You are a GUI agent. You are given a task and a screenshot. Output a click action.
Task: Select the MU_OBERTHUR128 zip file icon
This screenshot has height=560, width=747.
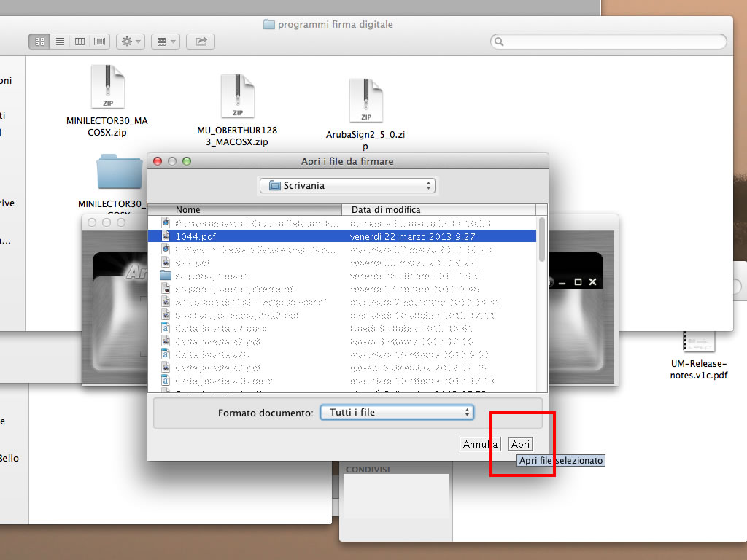[x=237, y=96]
